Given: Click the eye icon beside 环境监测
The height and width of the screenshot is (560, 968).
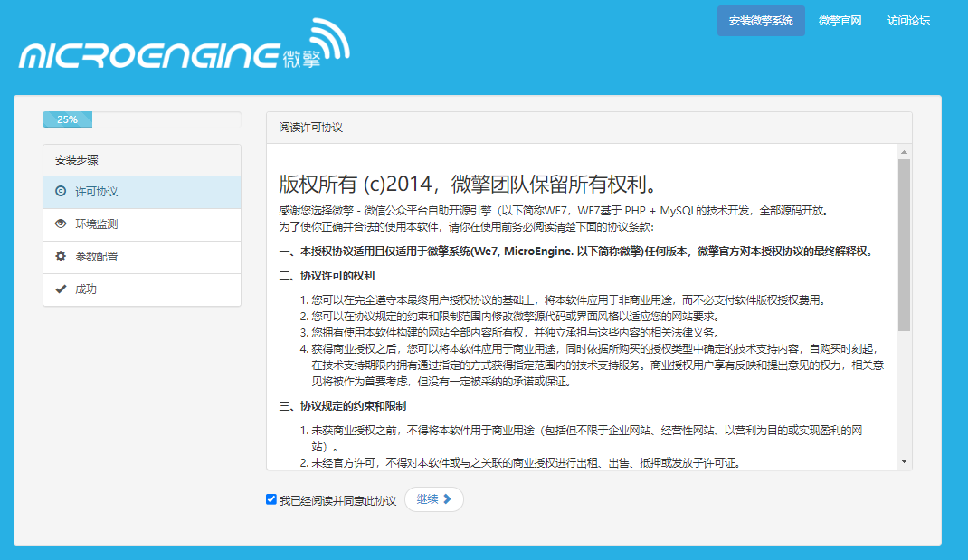Looking at the screenshot, I should click(61, 224).
